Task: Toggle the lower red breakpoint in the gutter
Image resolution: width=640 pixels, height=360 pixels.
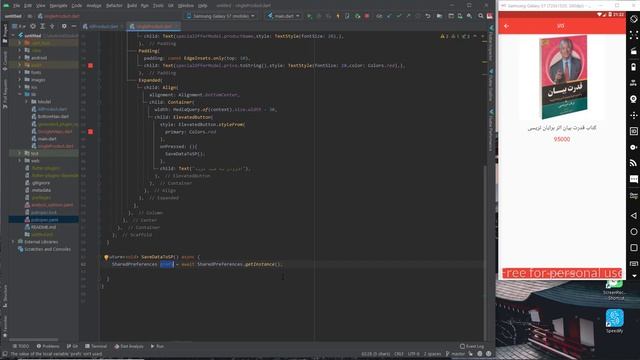Action: [90, 131]
